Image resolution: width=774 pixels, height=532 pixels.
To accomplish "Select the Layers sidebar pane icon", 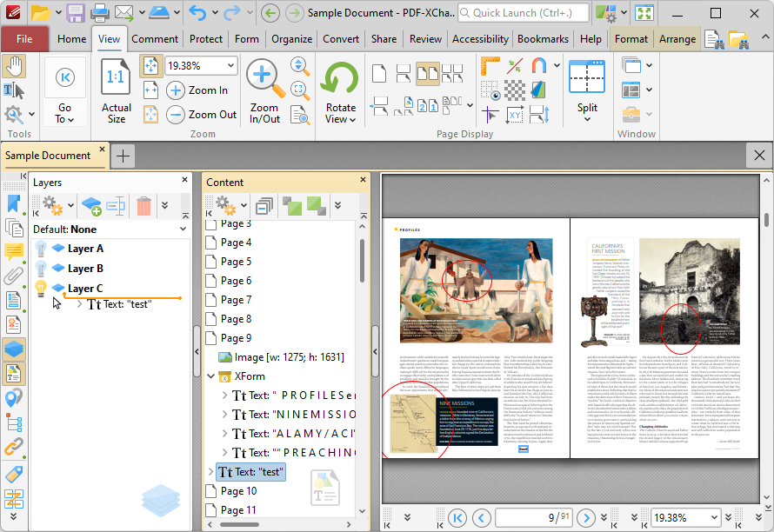I will pyautogui.click(x=14, y=349).
